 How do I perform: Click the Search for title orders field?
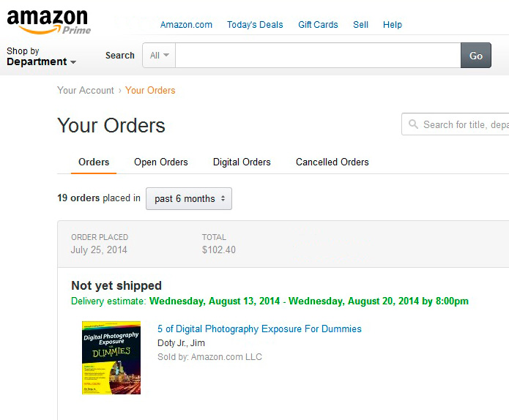coord(455,124)
